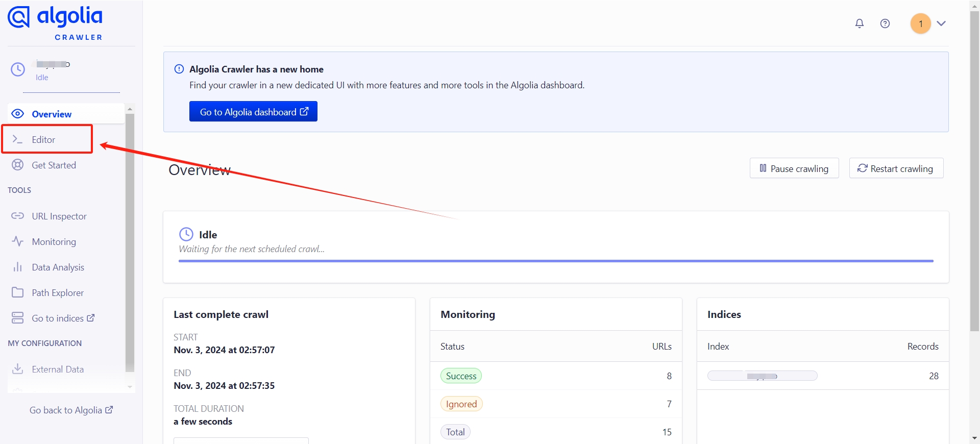Click the Ignored status badge
The height and width of the screenshot is (444, 980).
pyautogui.click(x=461, y=404)
